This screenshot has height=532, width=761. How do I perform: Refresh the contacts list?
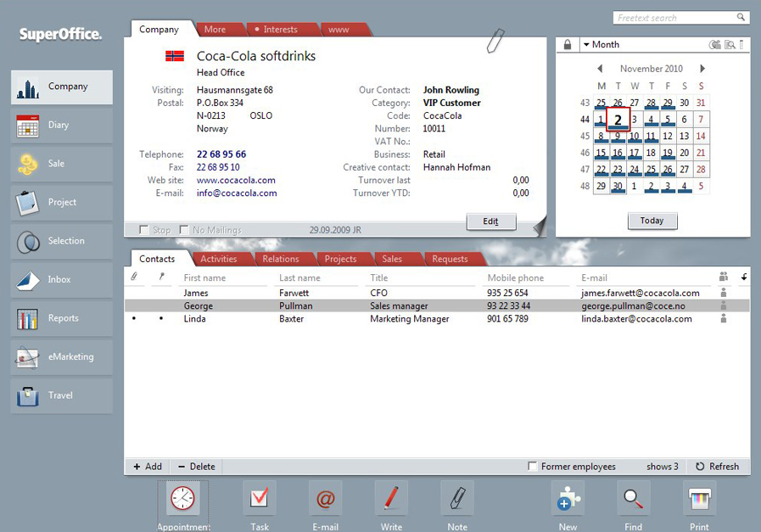tap(718, 467)
